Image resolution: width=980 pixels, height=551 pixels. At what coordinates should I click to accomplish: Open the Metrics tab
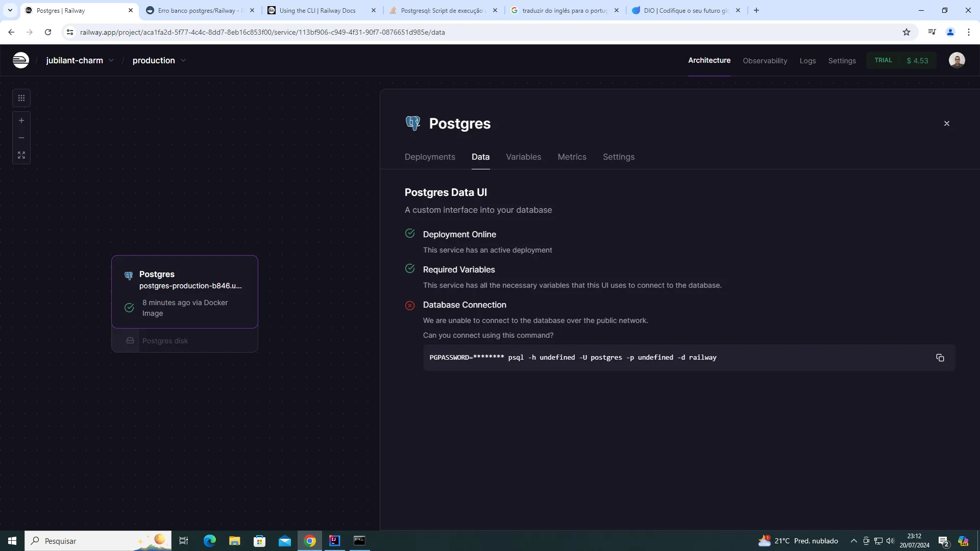pos(572,157)
